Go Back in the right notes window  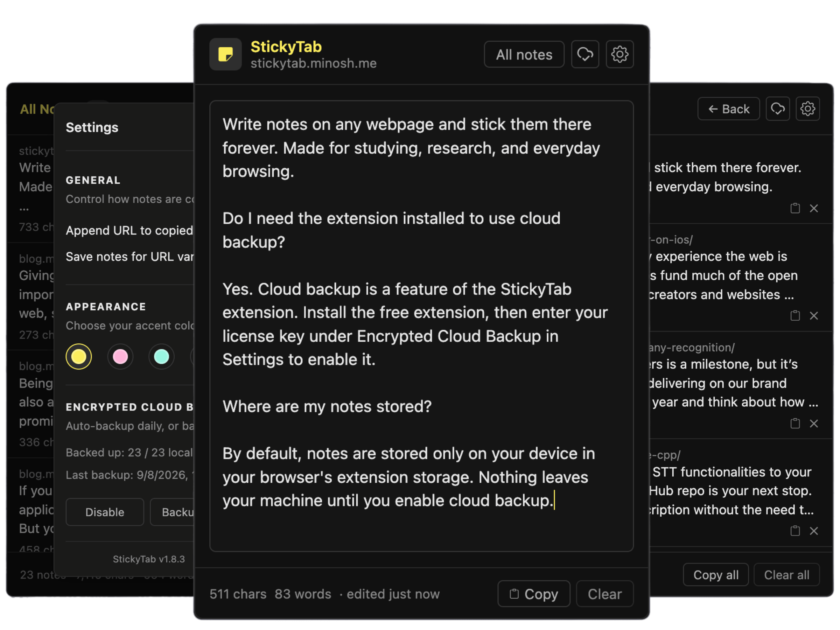coord(728,109)
